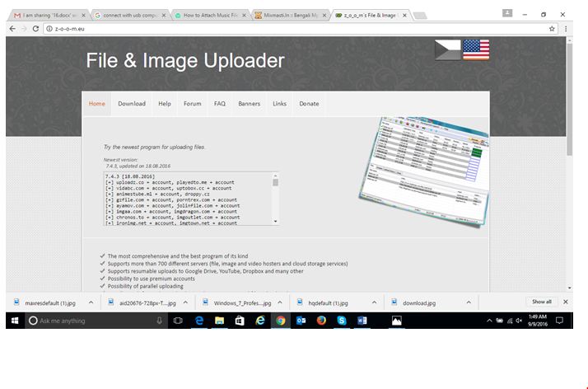The height and width of the screenshot is (389, 588).
Task: Open File Explorer from the taskbar
Action: point(219,321)
